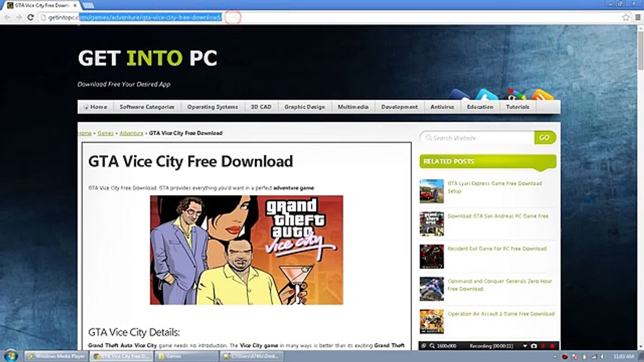Screen dimensions: 644x362
Task: Open the Windows Start button
Action: 11,356
